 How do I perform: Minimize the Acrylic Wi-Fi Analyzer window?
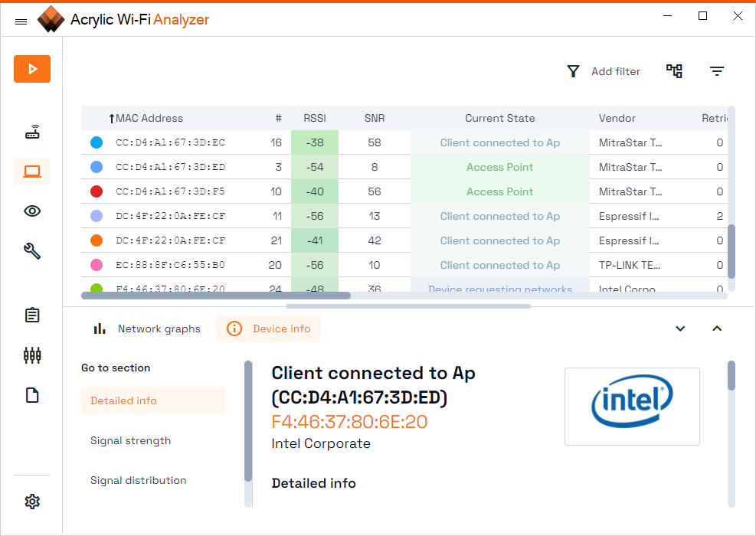click(x=668, y=16)
